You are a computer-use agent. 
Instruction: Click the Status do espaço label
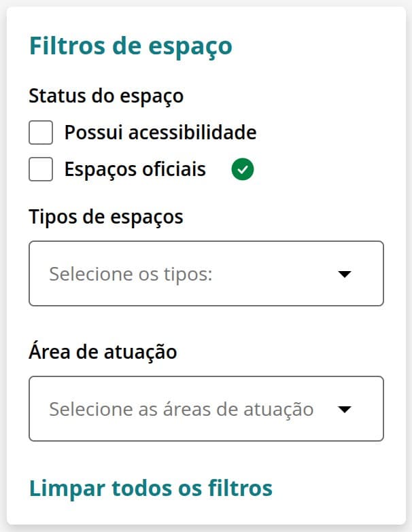[106, 96]
